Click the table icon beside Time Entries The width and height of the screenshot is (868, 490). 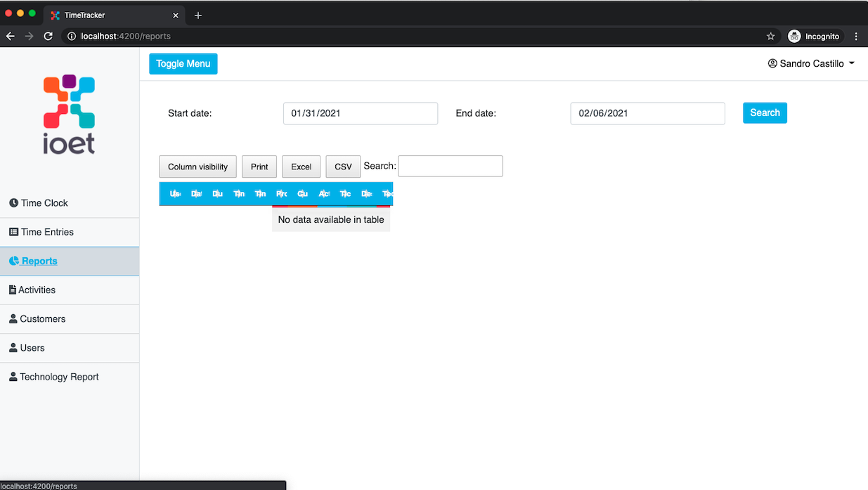13,232
